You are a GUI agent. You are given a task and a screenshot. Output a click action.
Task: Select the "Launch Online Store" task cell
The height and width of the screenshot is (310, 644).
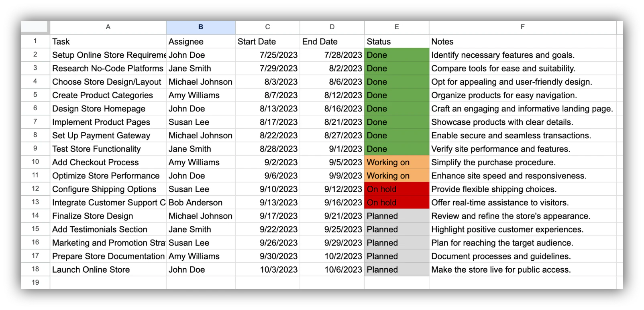tap(108, 269)
